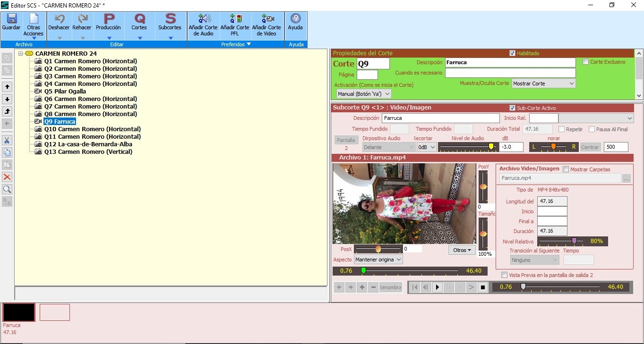
Task: Click the Deshacer undo icon
Action: pyautogui.click(x=59, y=19)
